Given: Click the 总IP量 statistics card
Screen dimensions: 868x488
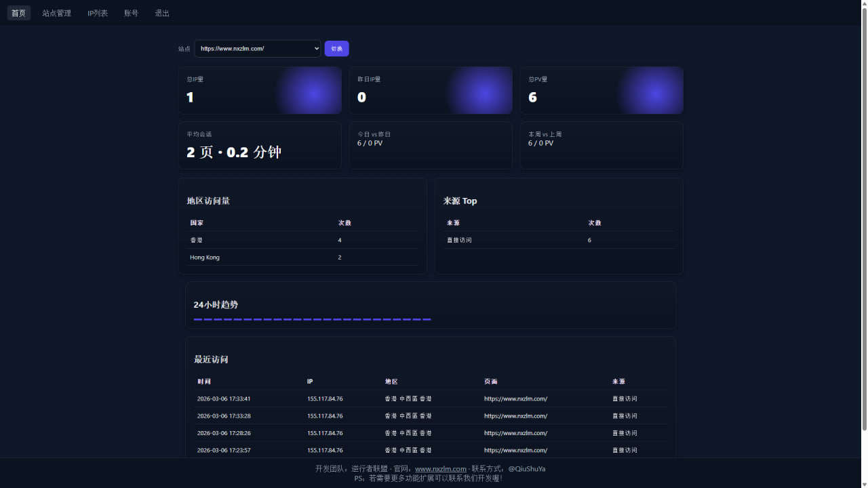Looking at the screenshot, I should 260,90.
